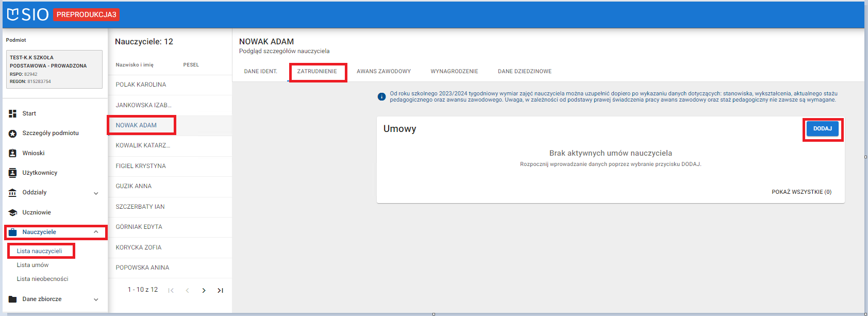Go to next page of teachers
Screen dimensions: 868x316
click(x=204, y=291)
